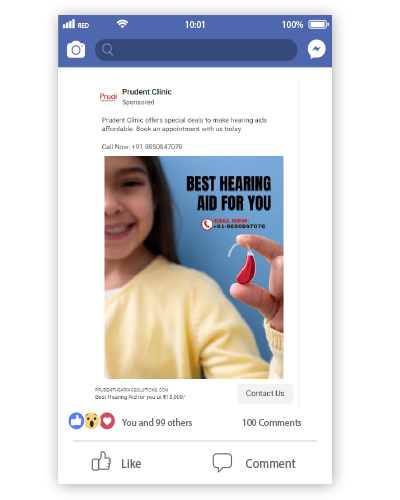The height and width of the screenshot is (500, 400).
Task: Tap the battery indicator in status bar
Action: pyautogui.click(x=318, y=25)
